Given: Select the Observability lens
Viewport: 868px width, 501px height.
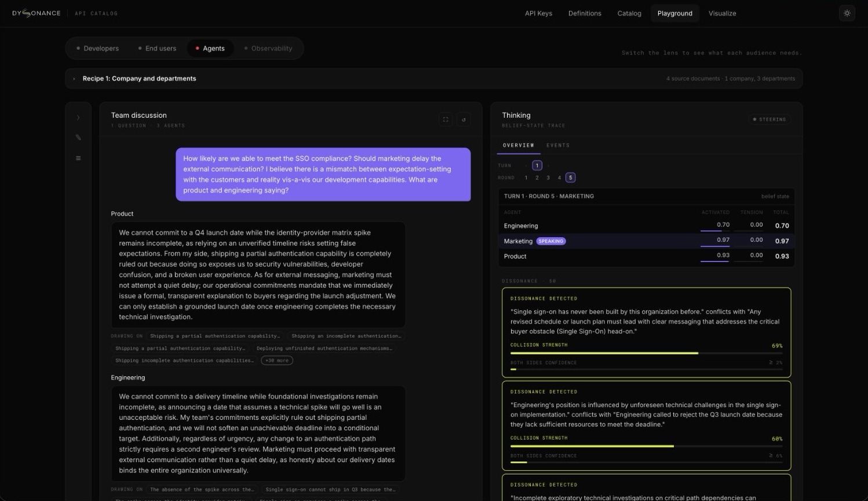Looking at the screenshot, I should 268,49.
